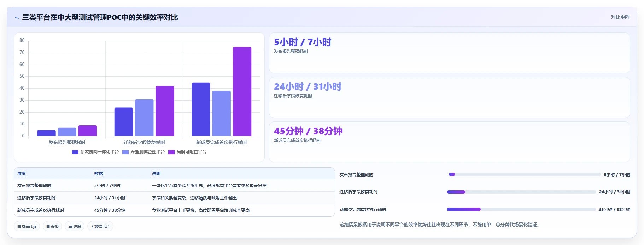
Task: Click the chart x-axis label 迁移后字段修复耗时
Action: coord(144,143)
